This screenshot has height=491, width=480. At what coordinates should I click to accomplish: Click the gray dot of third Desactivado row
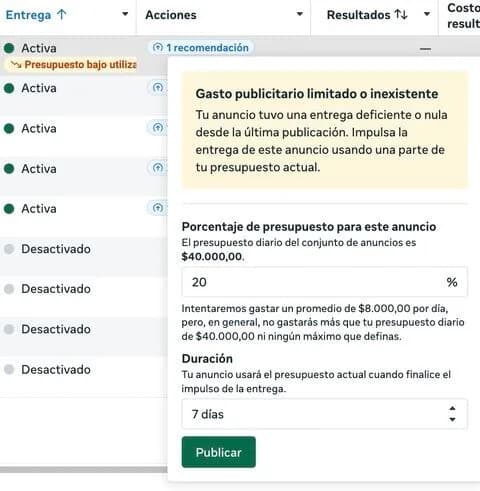[9, 329]
